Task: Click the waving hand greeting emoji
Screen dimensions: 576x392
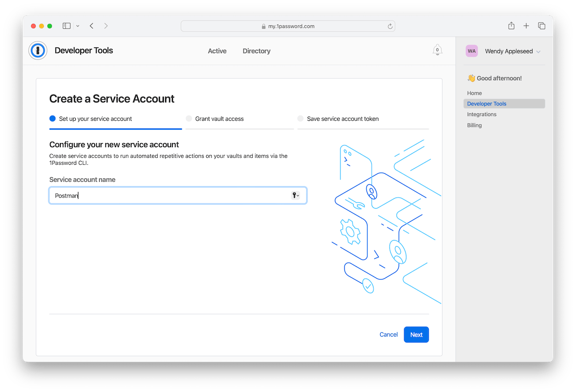Action: pos(471,78)
